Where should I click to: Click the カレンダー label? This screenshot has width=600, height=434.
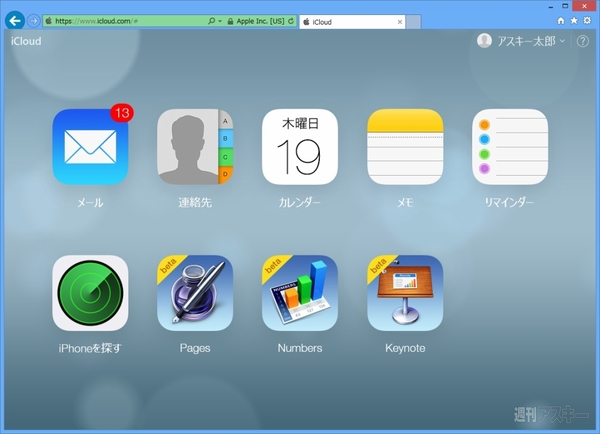(x=300, y=202)
